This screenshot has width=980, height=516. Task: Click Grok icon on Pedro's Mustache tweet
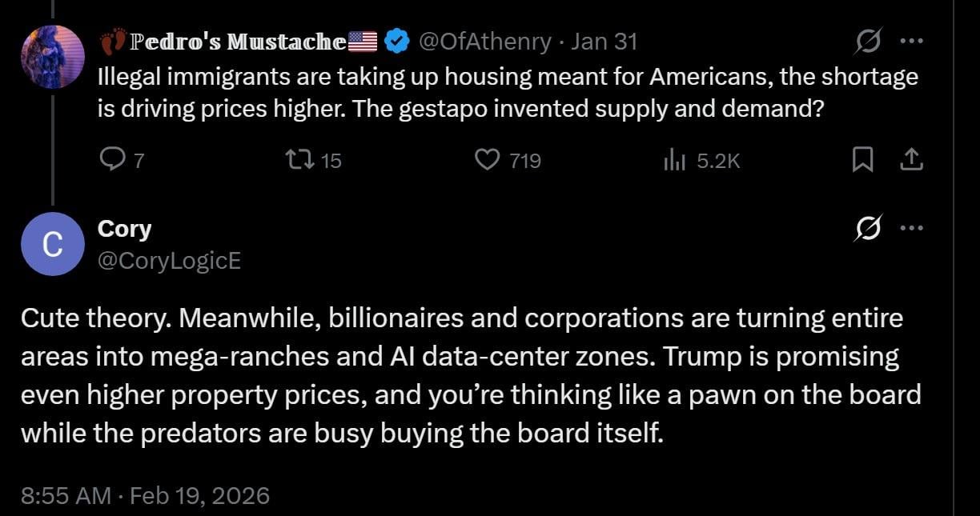pos(866,40)
